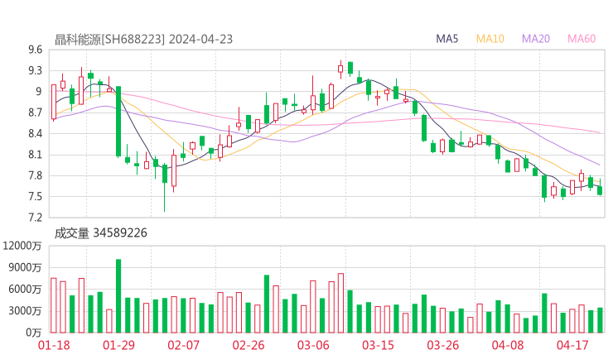The width and height of the screenshot is (613, 364).
Task: Click the 7.5 price axis label
Action: pos(35,197)
